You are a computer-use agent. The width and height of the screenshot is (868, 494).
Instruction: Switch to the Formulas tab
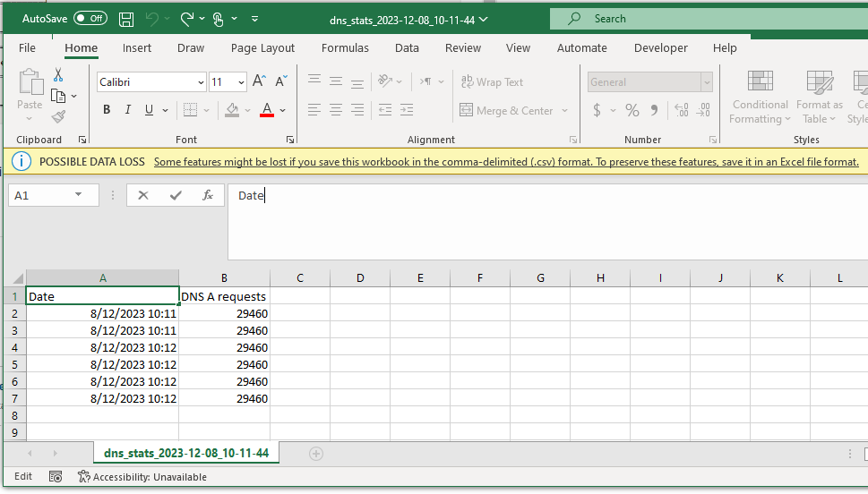point(345,48)
